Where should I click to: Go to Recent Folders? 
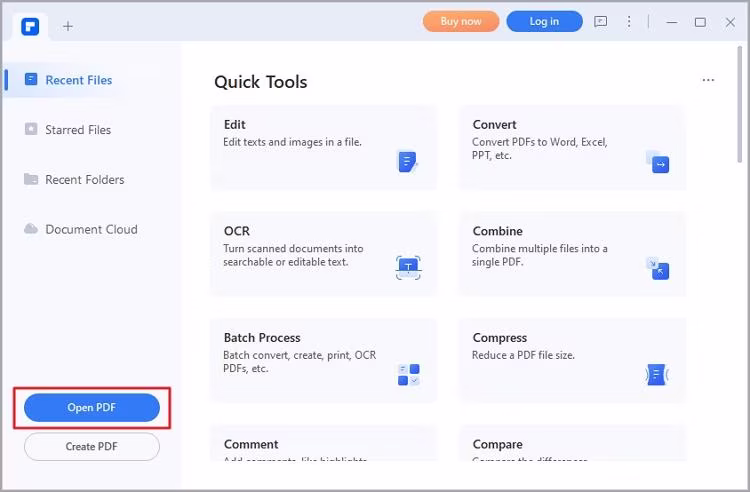[x=84, y=180]
